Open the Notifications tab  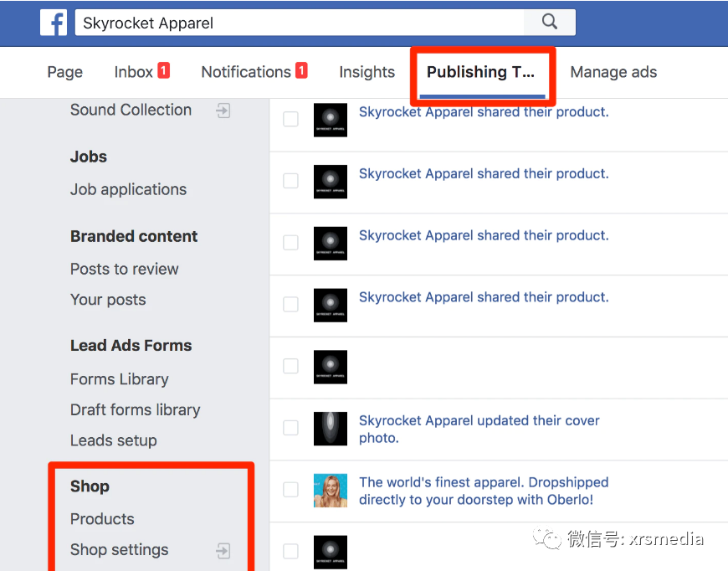point(246,72)
